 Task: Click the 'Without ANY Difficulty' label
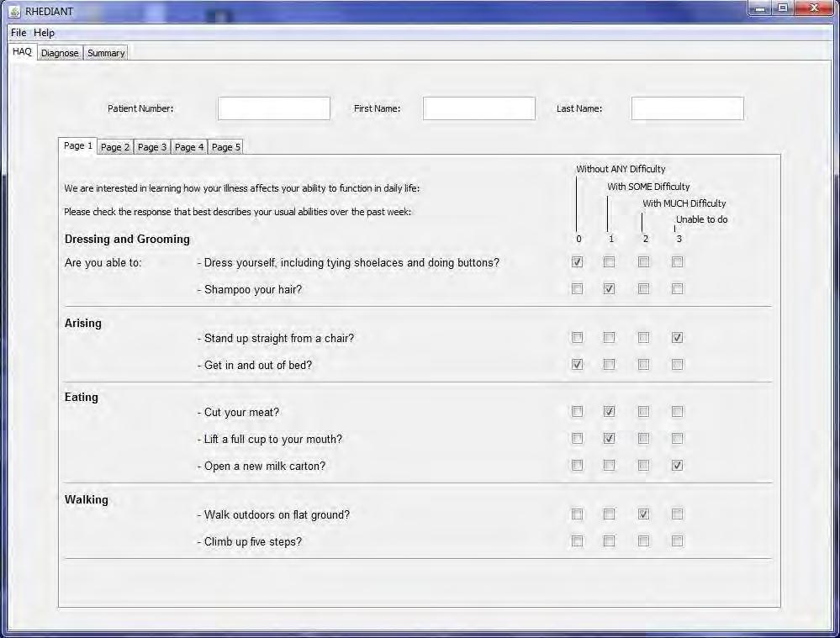coord(621,169)
